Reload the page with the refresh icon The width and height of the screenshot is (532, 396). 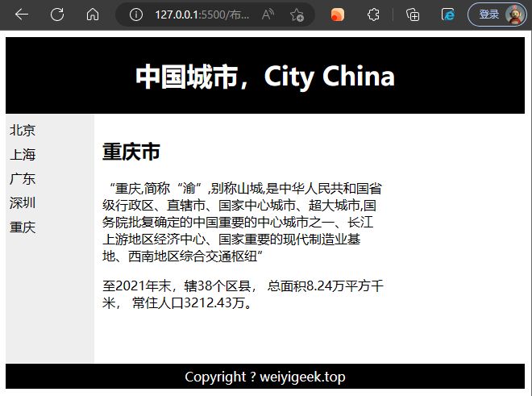tap(57, 15)
